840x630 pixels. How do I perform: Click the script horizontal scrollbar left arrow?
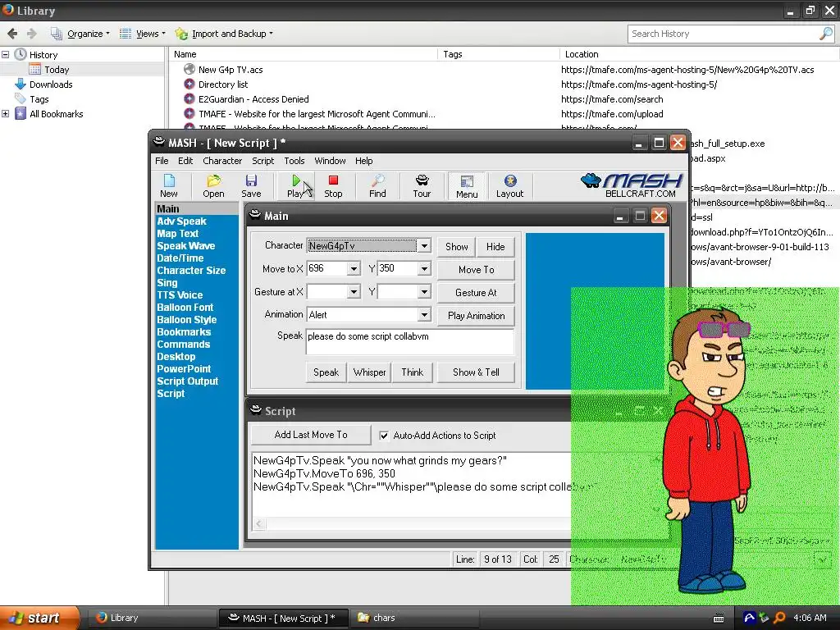pyautogui.click(x=259, y=523)
